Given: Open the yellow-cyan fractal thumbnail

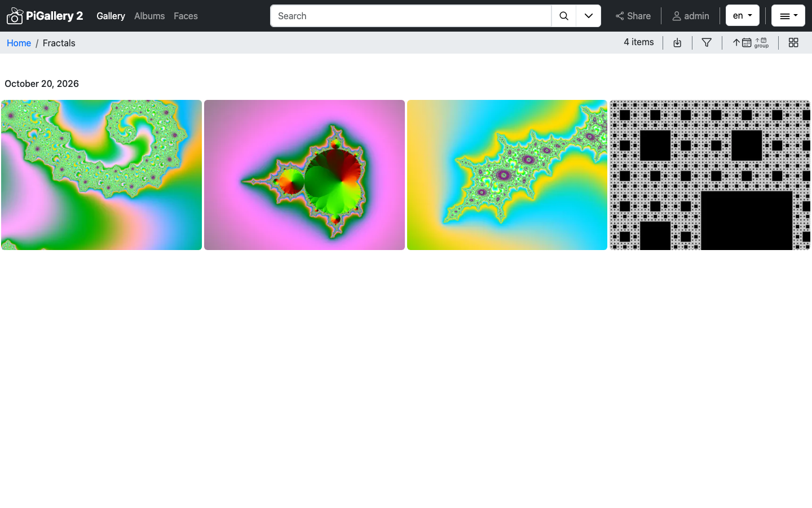Looking at the screenshot, I should pyautogui.click(x=507, y=175).
